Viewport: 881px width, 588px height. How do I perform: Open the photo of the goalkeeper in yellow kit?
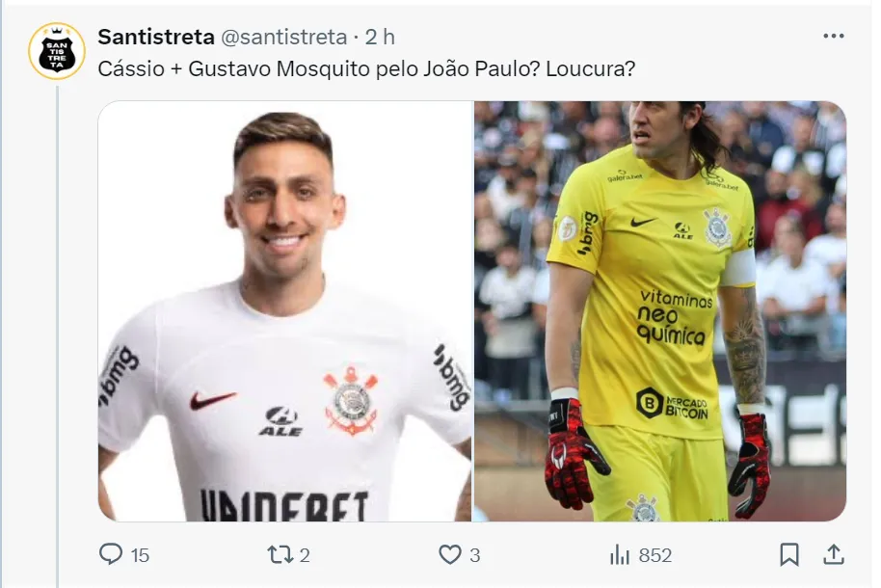point(660,310)
